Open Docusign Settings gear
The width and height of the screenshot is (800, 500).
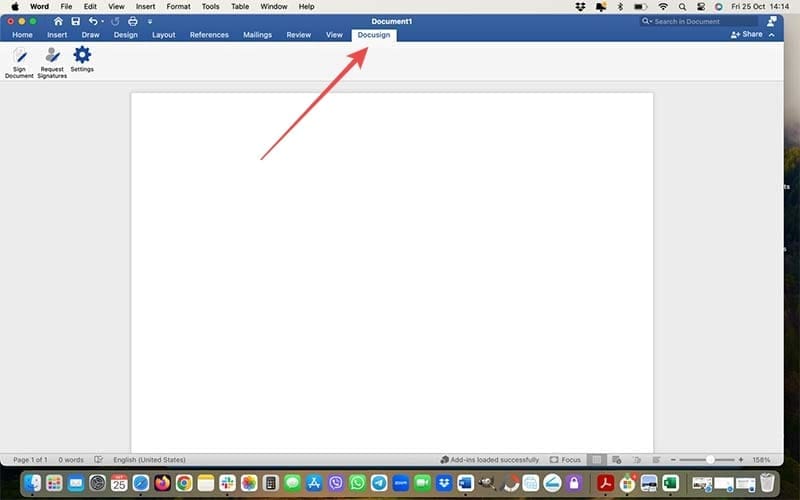[x=82, y=56]
